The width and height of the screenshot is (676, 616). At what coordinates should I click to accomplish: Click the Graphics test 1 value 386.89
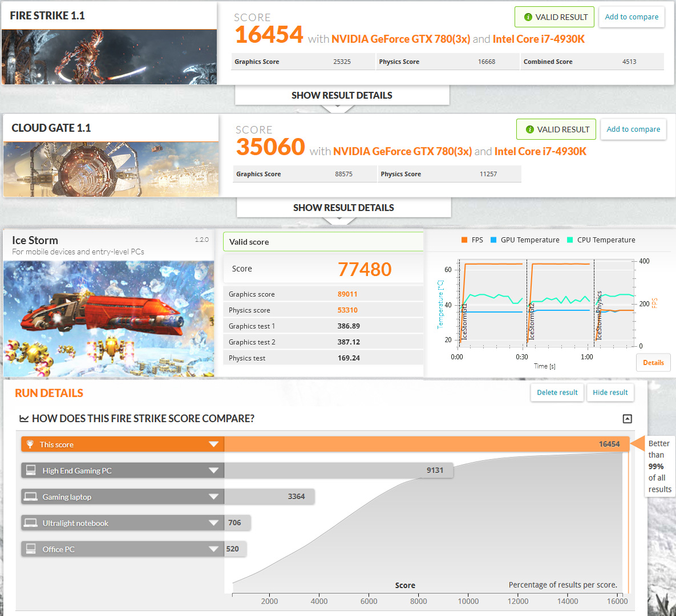(349, 326)
